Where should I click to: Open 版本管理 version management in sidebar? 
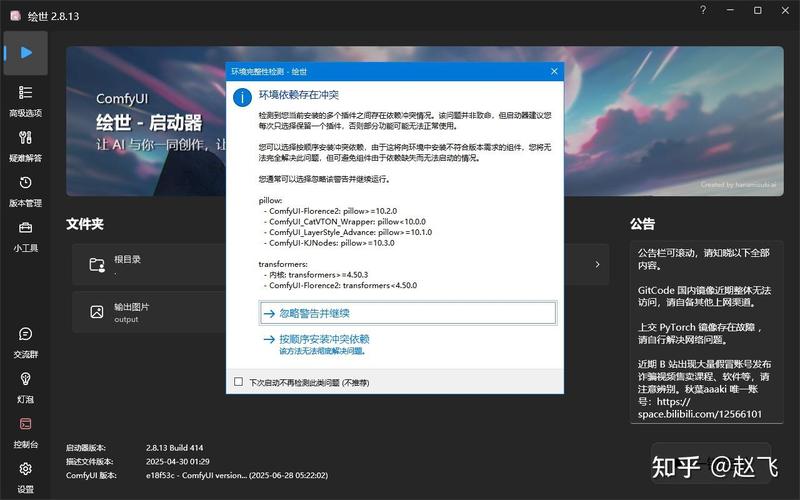[26, 192]
